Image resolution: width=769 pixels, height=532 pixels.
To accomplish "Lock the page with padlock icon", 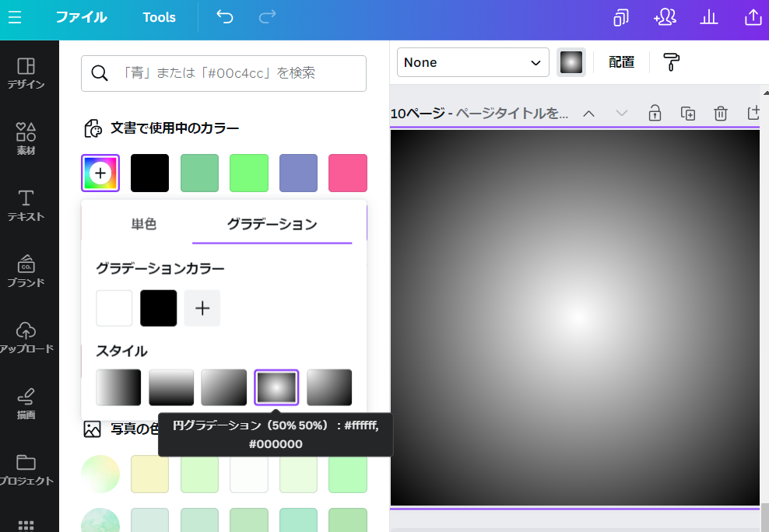I will click(x=655, y=114).
